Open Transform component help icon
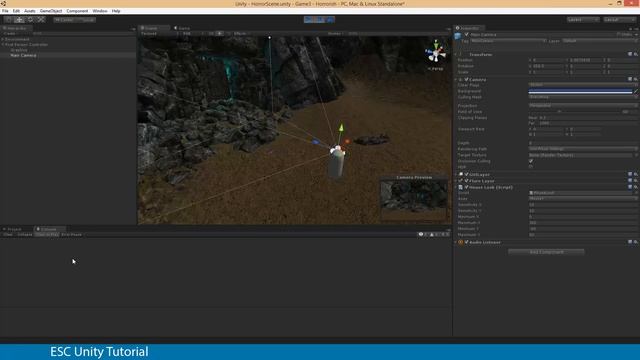 click(630, 54)
